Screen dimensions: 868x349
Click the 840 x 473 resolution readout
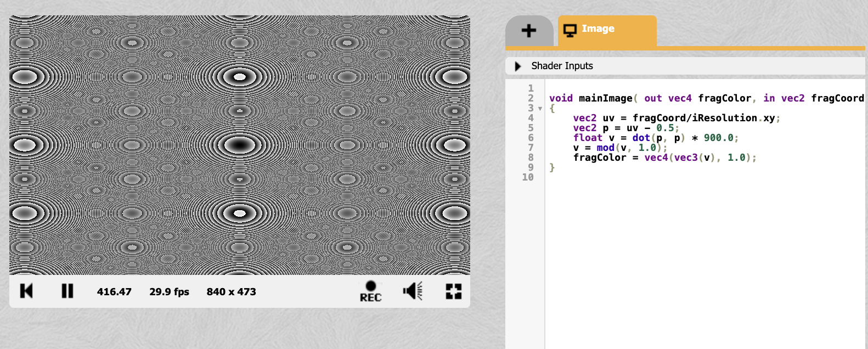click(x=231, y=292)
